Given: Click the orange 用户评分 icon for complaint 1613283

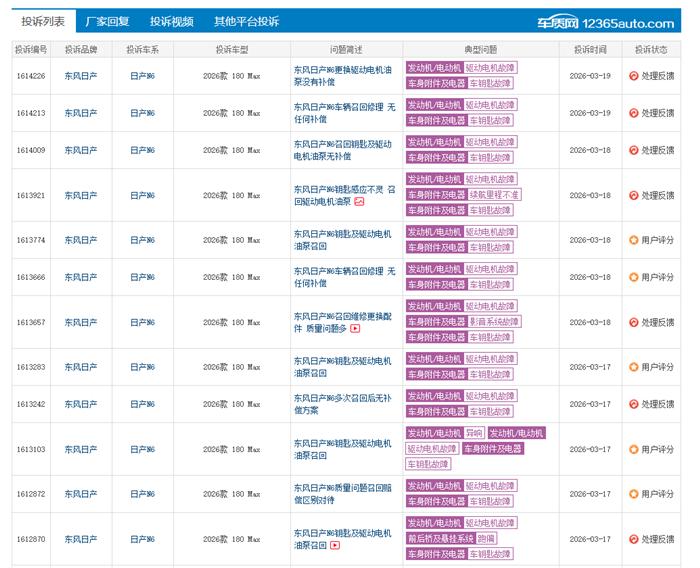Looking at the screenshot, I should (x=633, y=366).
